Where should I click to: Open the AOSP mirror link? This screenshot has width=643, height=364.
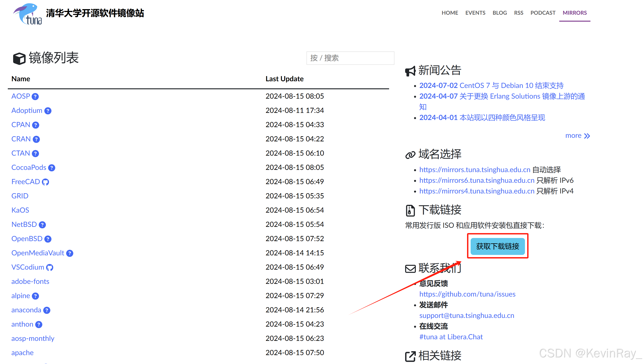tap(20, 96)
